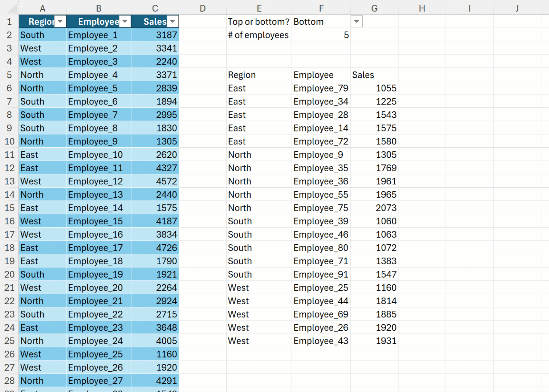Click sales value 4726 for Employee_17

tap(155, 248)
